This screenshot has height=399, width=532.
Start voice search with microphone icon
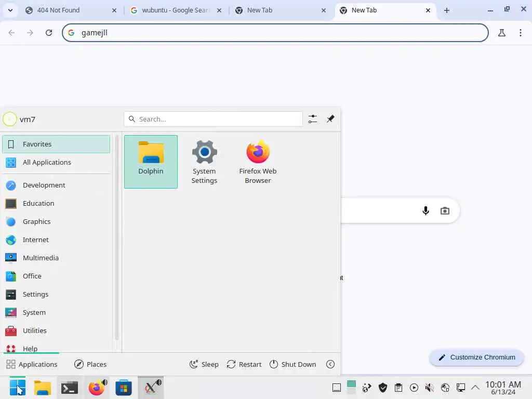click(x=425, y=211)
